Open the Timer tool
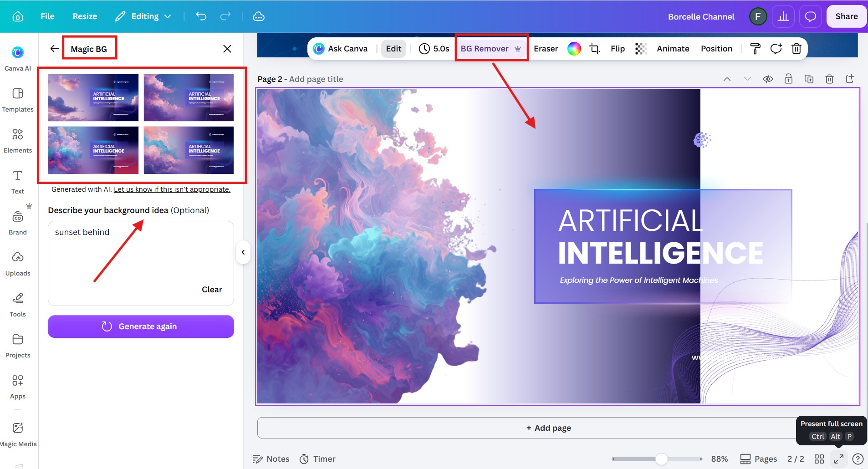This screenshot has width=868, height=469. click(317, 459)
